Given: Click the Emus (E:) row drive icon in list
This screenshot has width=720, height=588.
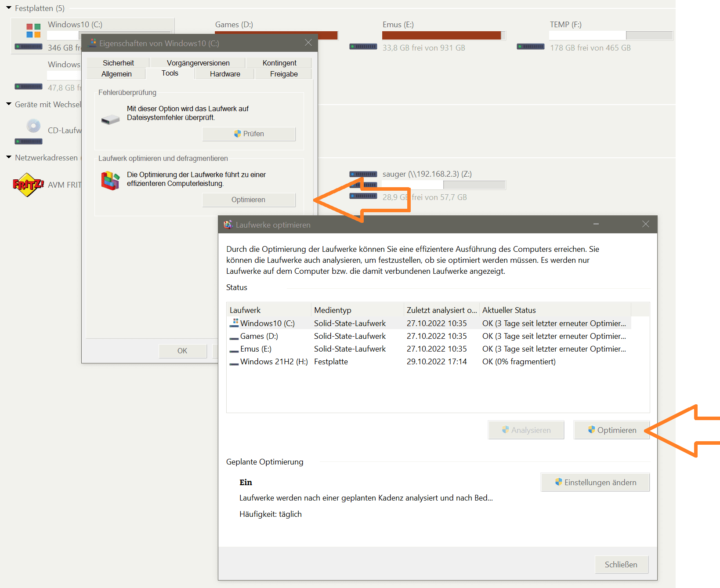Looking at the screenshot, I should [234, 351].
